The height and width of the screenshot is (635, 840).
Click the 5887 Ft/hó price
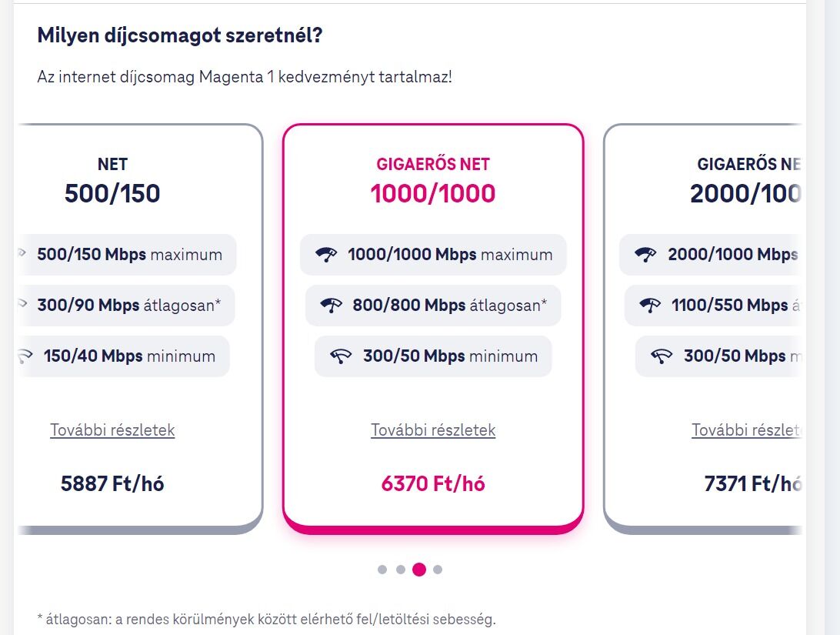click(x=112, y=484)
